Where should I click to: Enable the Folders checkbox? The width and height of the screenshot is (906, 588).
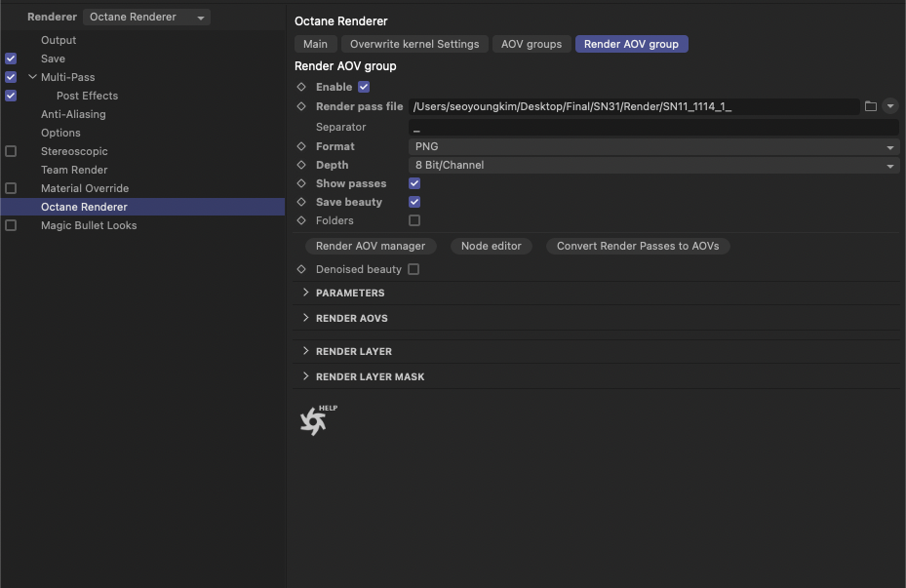pos(414,220)
